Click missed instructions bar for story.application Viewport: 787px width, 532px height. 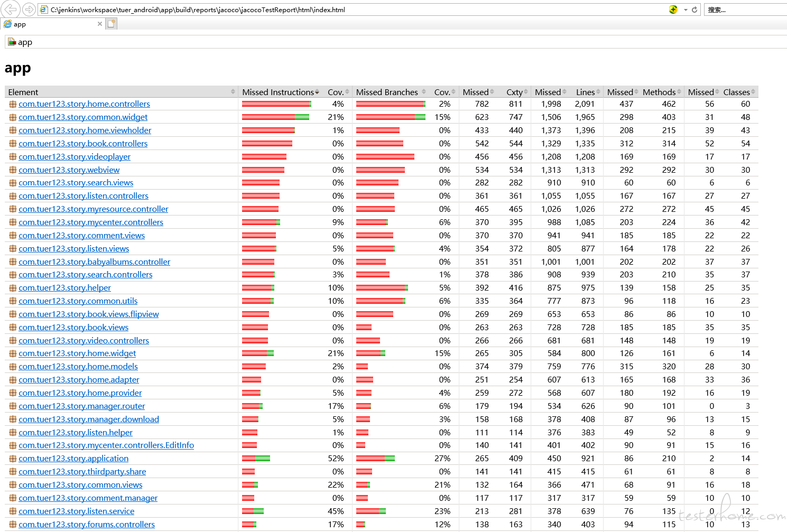[256, 459]
